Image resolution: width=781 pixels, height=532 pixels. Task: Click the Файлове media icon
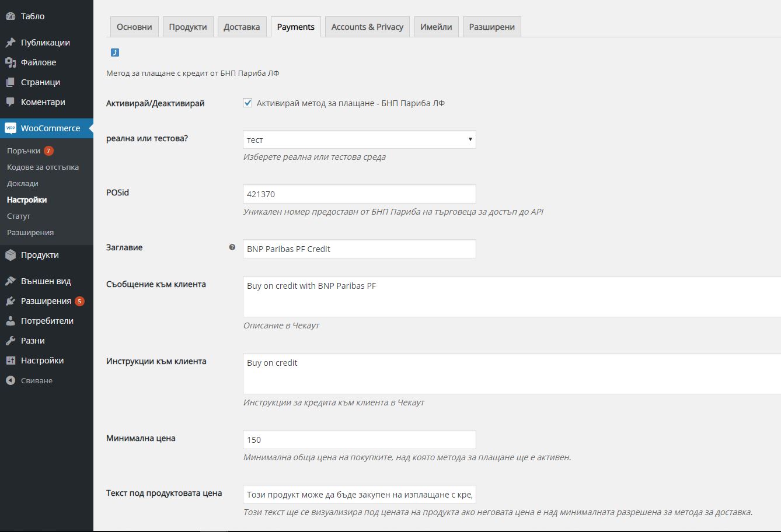tap(11, 62)
